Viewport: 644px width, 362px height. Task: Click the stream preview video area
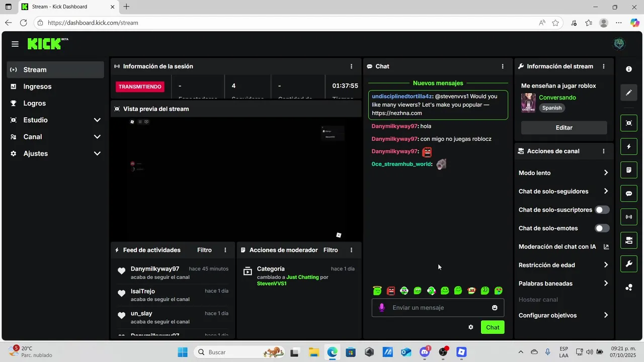click(x=236, y=179)
